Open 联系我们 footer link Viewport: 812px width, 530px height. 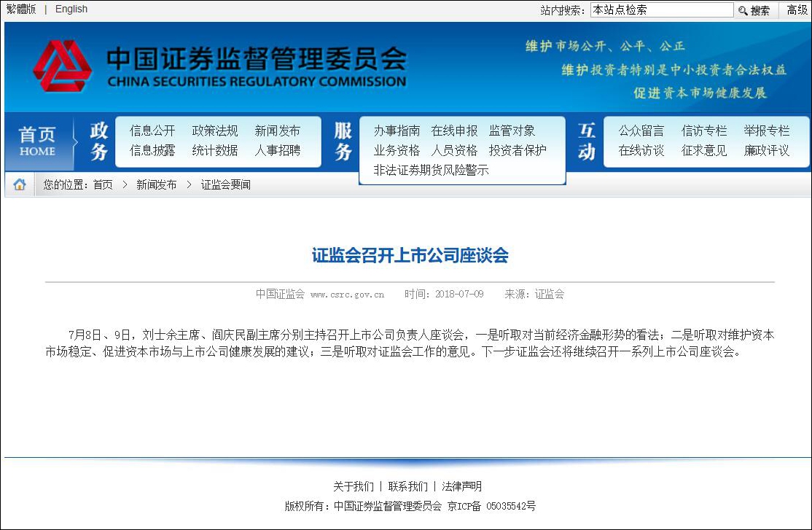point(408,486)
